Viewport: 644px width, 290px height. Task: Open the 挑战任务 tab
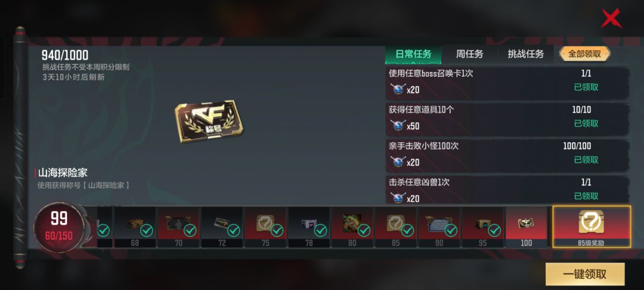point(526,54)
